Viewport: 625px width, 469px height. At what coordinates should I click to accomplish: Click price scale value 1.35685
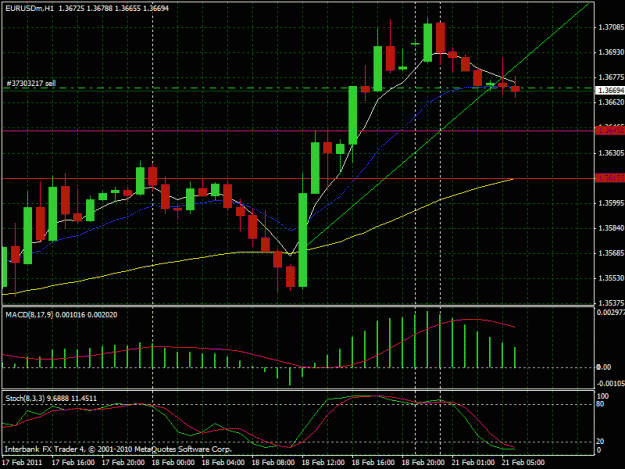click(611, 253)
